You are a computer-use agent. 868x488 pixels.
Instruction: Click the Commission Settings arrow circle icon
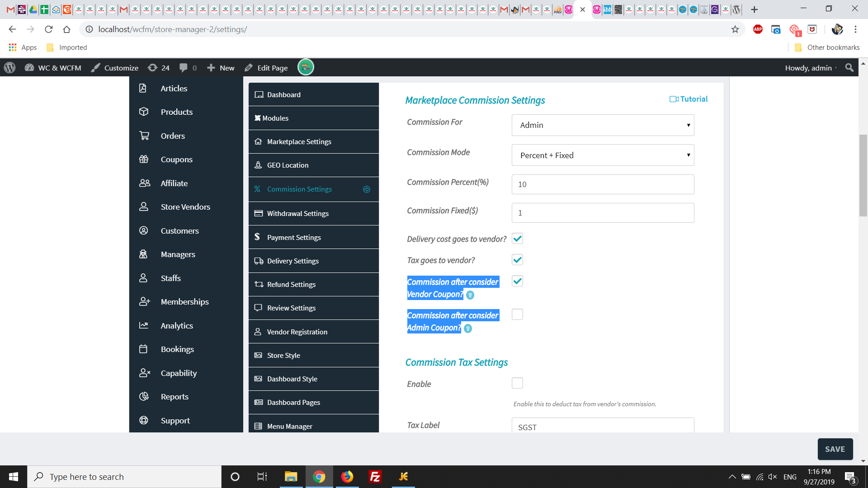pyautogui.click(x=367, y=189)
